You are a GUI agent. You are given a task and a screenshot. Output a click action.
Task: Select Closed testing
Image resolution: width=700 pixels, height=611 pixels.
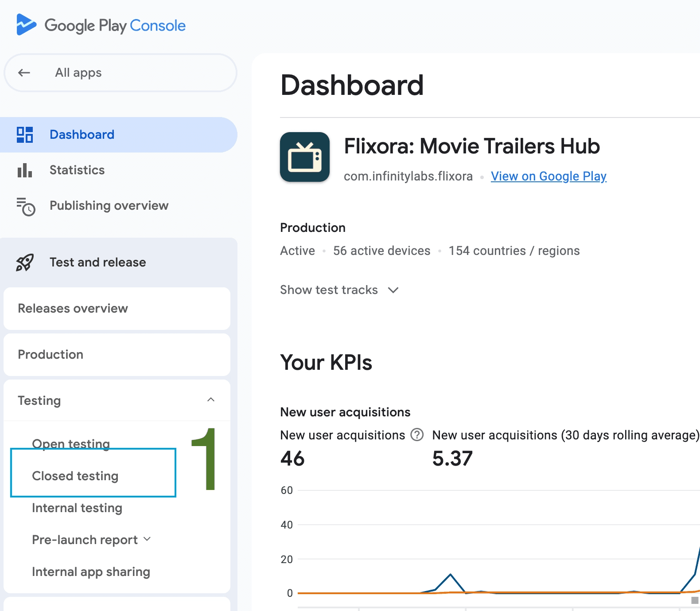click(x=75, y=476)
